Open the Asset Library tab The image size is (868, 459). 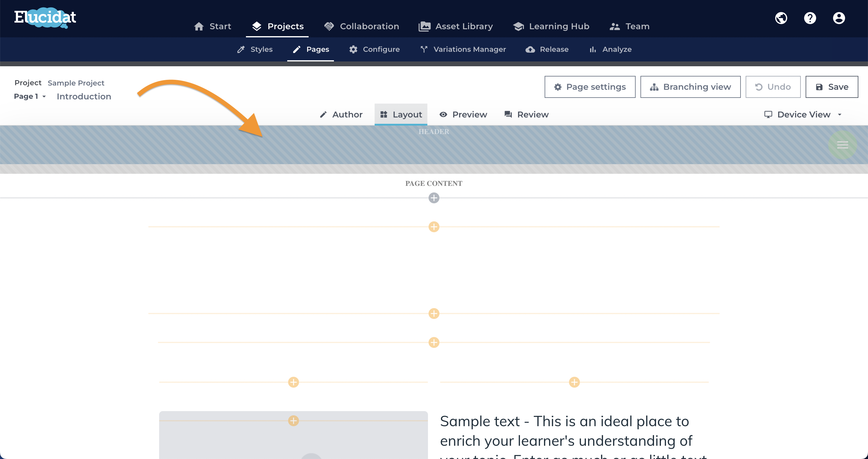[456, 26]
